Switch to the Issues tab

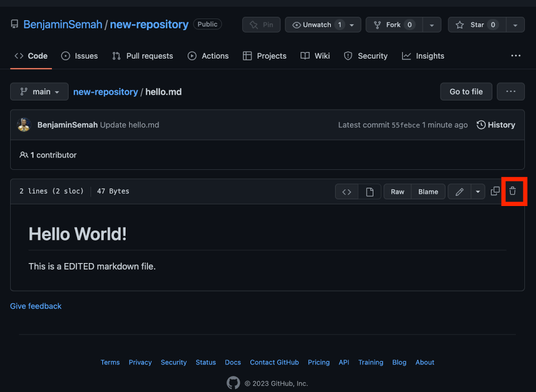click(x=79, y=56)
